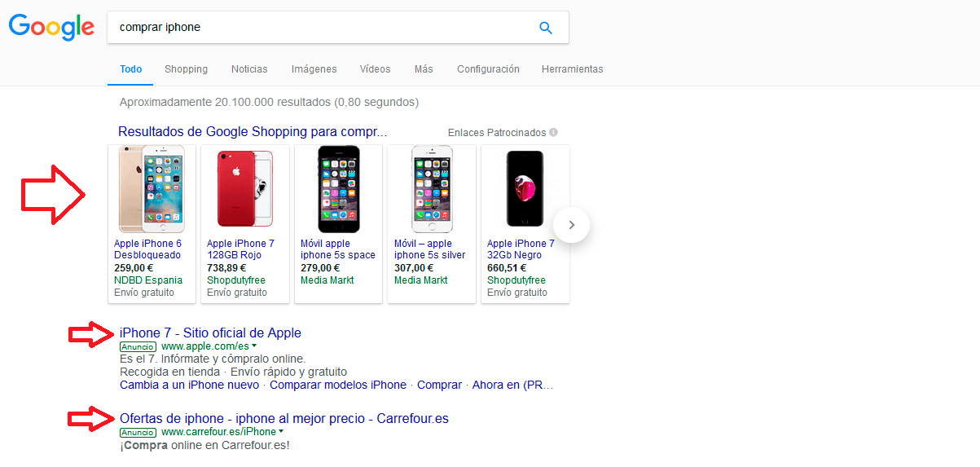The height and width of the screenshot is (467, 980).
Task: Click the blue search magnifier icon
Action: click(546, 28)
